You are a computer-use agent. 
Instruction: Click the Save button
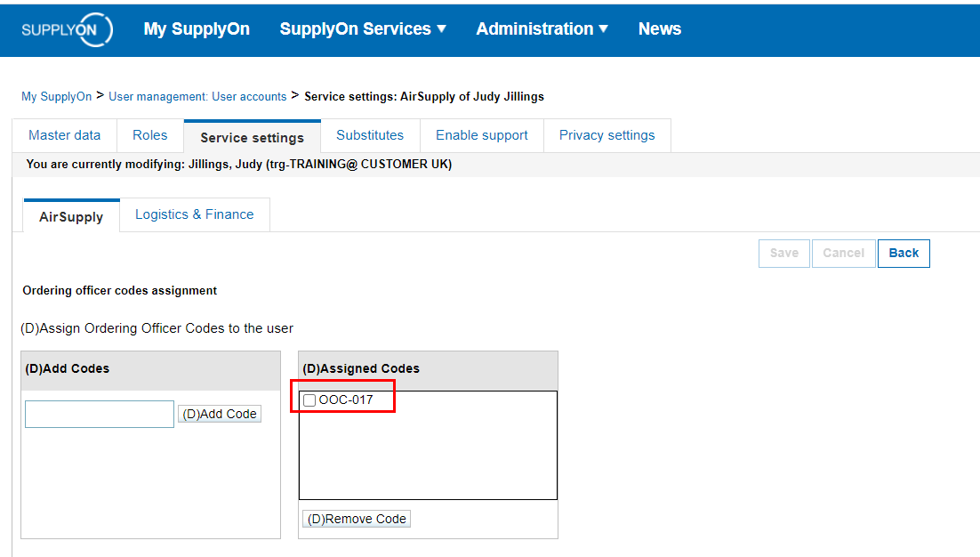tap(784, 254)
